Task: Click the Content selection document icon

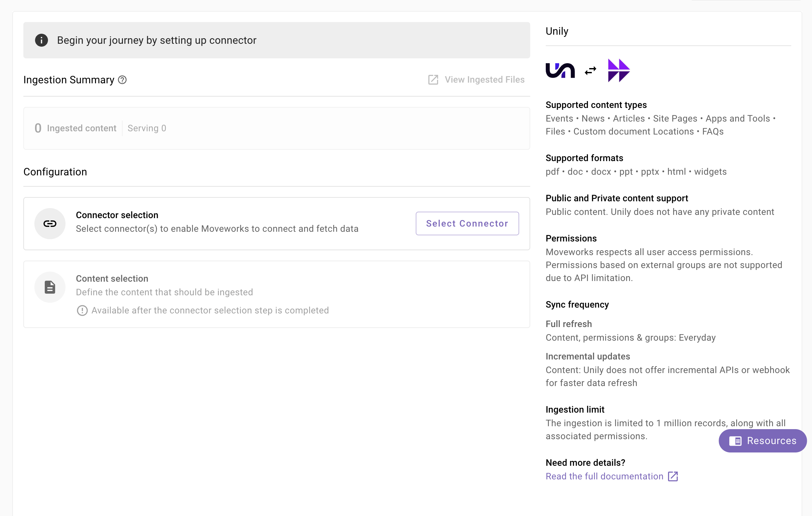Action: pos(50,287)
